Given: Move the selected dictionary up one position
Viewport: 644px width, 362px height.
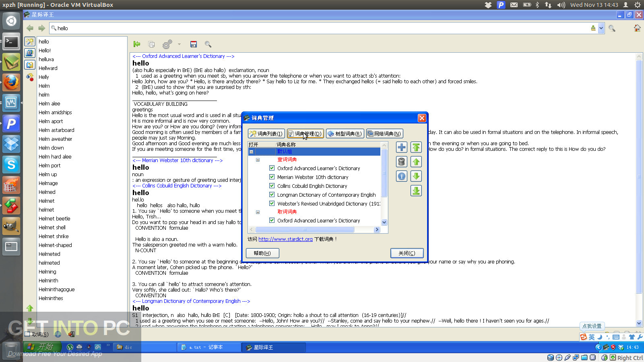Looking at the screenshot, I should pos(416,162).
